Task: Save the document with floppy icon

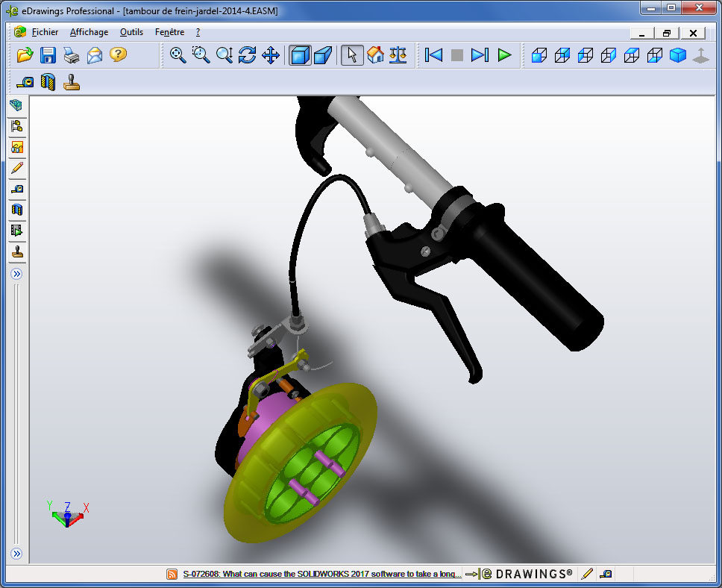Action: coord(48,54)
